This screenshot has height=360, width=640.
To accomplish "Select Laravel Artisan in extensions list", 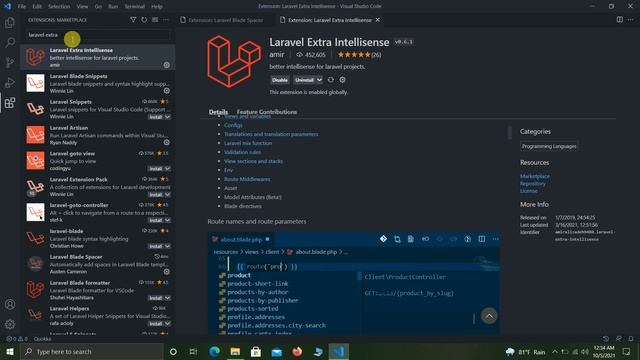I will (x=98, y=135).
